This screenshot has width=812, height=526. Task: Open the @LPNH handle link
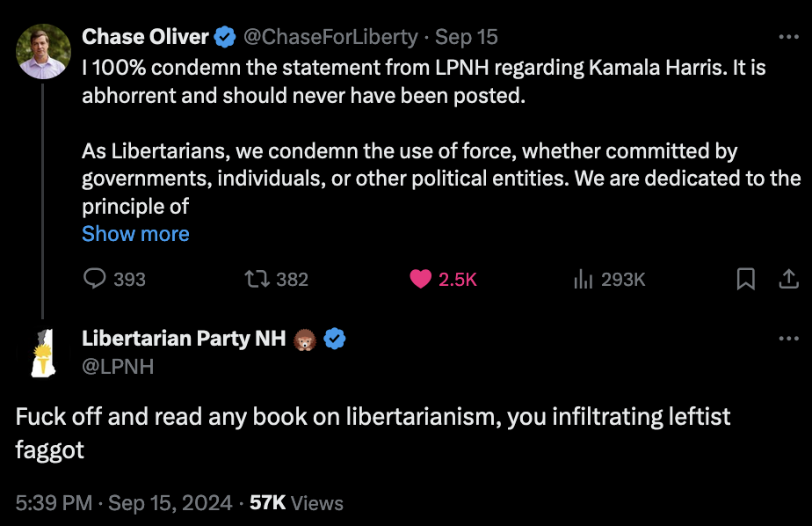[118, 366]
